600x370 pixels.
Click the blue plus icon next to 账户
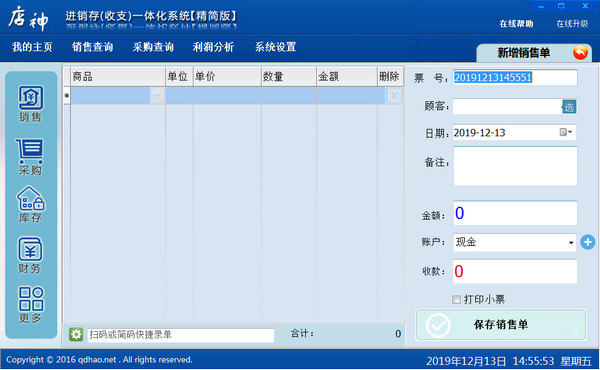tap(587, 242)
